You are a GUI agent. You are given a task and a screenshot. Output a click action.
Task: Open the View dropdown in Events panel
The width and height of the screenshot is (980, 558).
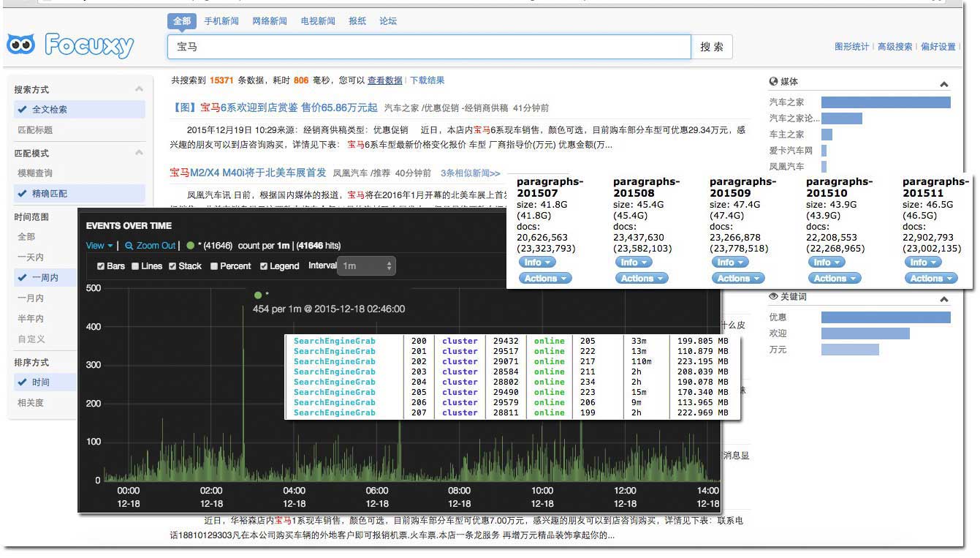pyautogui.click(x=99, y=246)
